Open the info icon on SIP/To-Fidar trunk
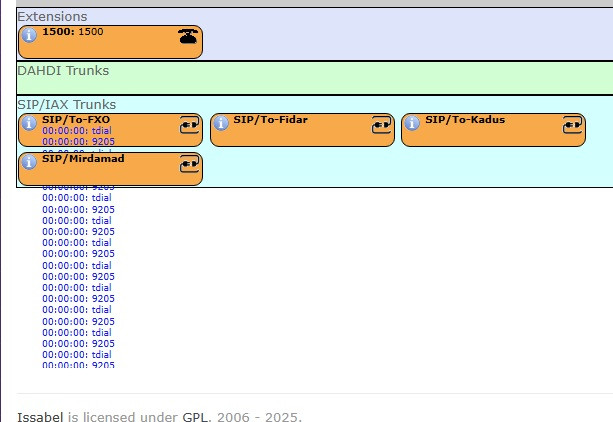Screen dimensions: 613x422 (221, 124)
